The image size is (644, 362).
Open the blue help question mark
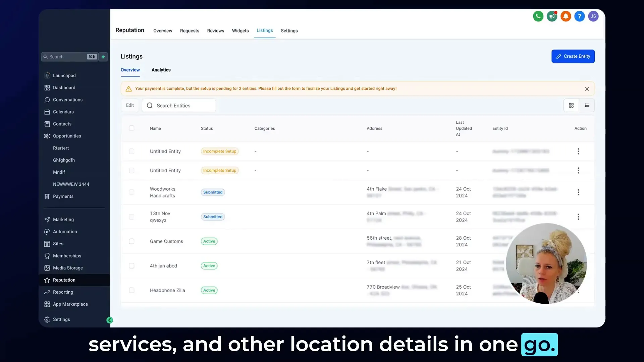pyautogui.click(x=579, y=16)
